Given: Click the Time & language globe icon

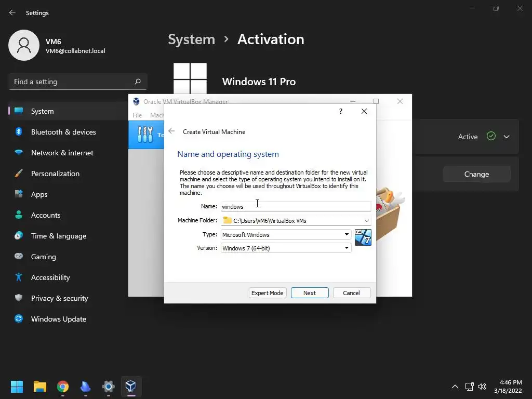Looking at the screenshot, I should [19, 235].
